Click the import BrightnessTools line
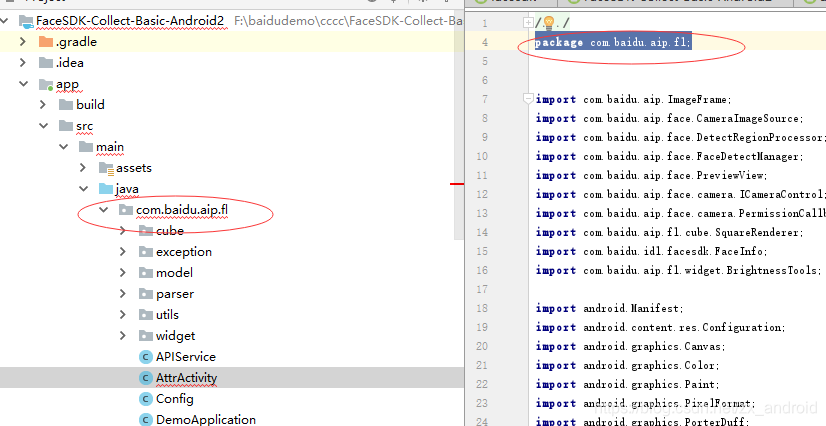The image size is (826, 426). tap(678, 270)
